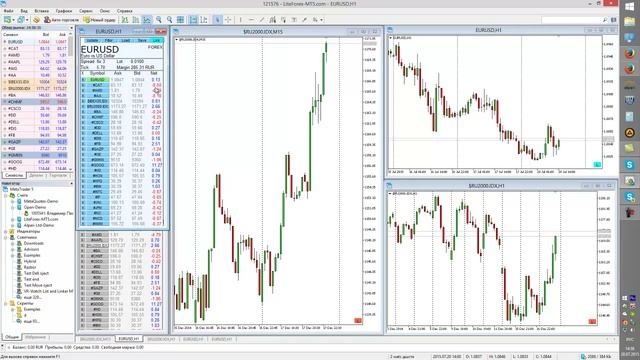Select the Fibonacci retracement tool

pyautogui.click(x=283, y=20)
